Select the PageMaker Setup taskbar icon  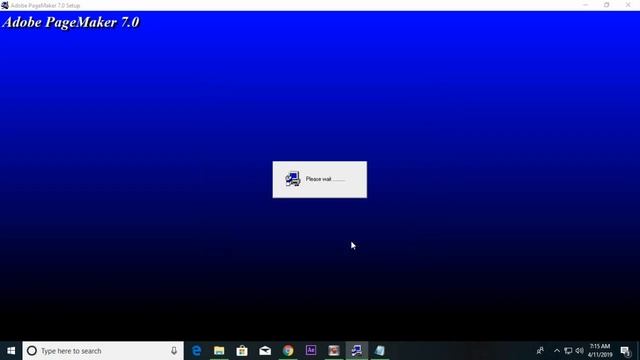357,351
